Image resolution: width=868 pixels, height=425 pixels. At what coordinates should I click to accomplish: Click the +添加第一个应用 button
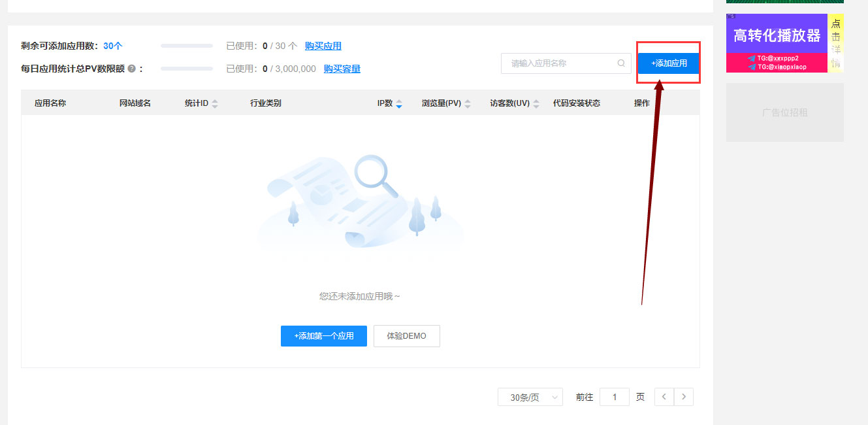click(x=323, y=336)
